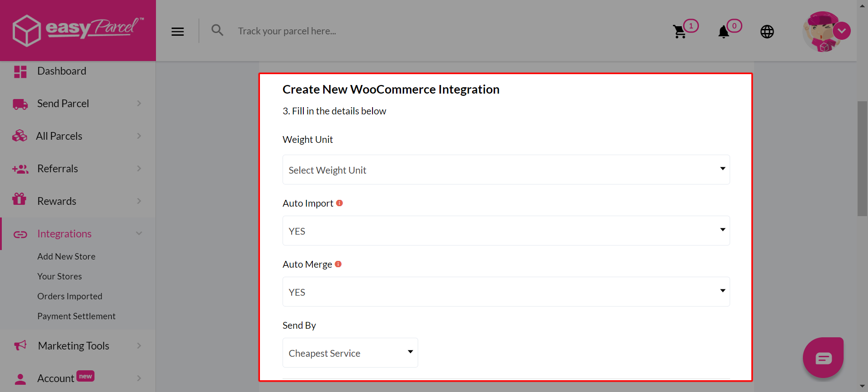Open the Auto Merge YES dropdown
This screenshot has height=392, width=868.
[506, 292]
